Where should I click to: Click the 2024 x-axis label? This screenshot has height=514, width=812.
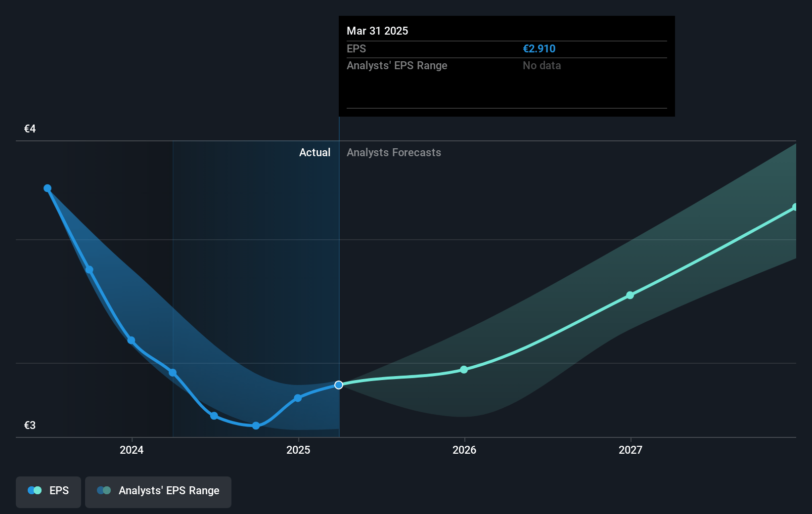(x=132, y=450)
